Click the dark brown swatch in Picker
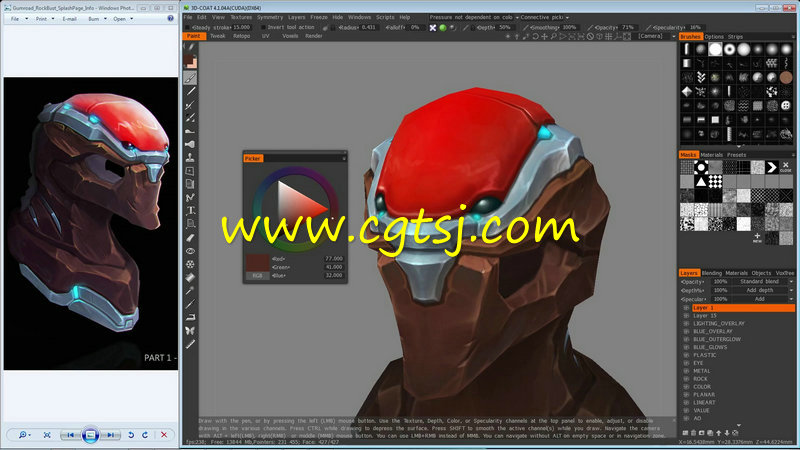800x450 pixels. [x=258, y=263]
